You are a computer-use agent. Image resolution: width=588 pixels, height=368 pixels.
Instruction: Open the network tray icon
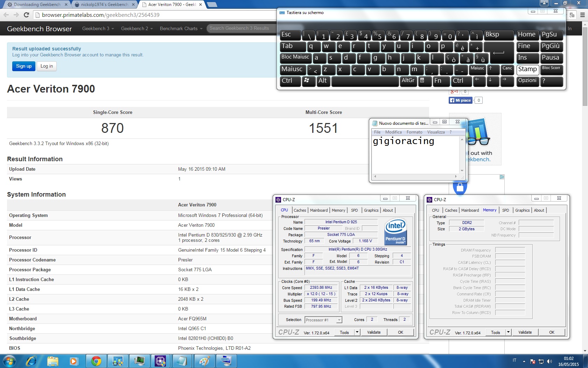point(541,361)
